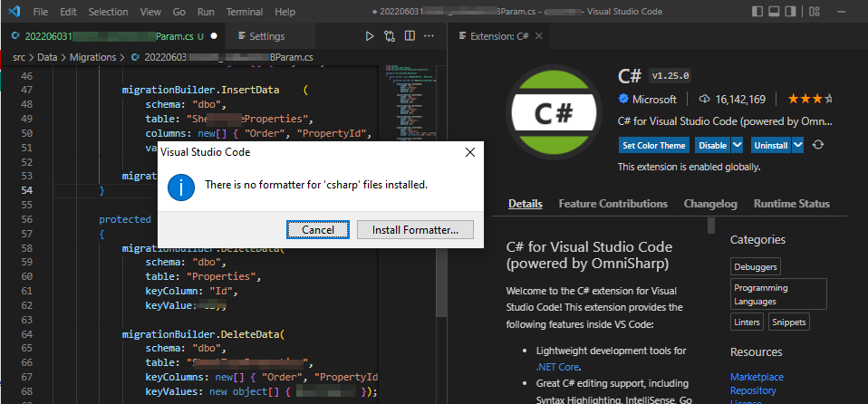
Task: Open the Help menu
Action: point(285,12)
